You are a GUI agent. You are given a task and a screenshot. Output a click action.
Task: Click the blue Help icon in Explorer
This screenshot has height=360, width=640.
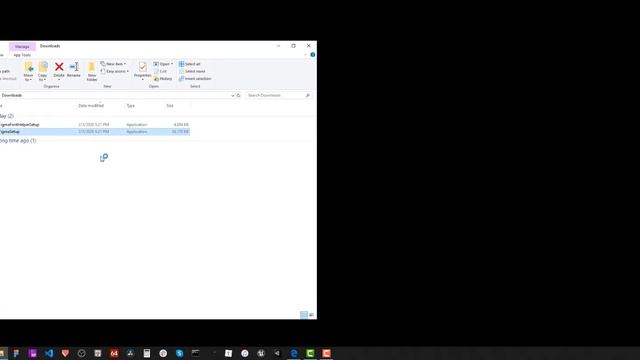(313, 55)
